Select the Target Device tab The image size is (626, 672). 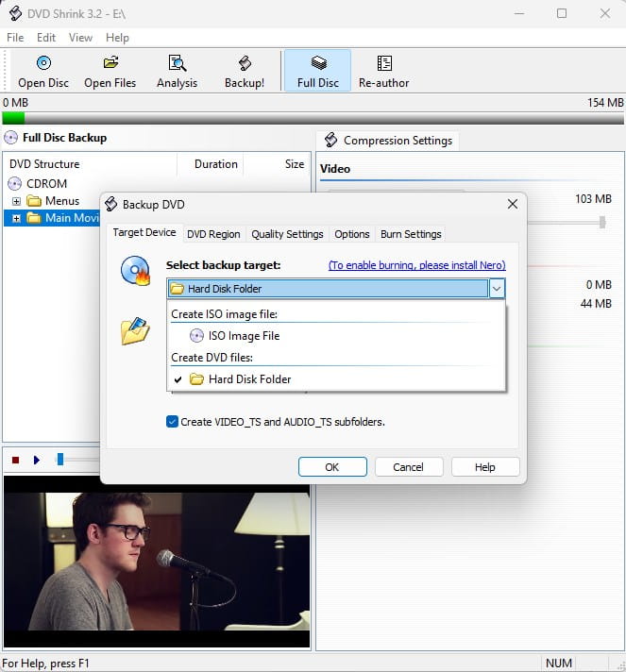click(x=144, y=233)
